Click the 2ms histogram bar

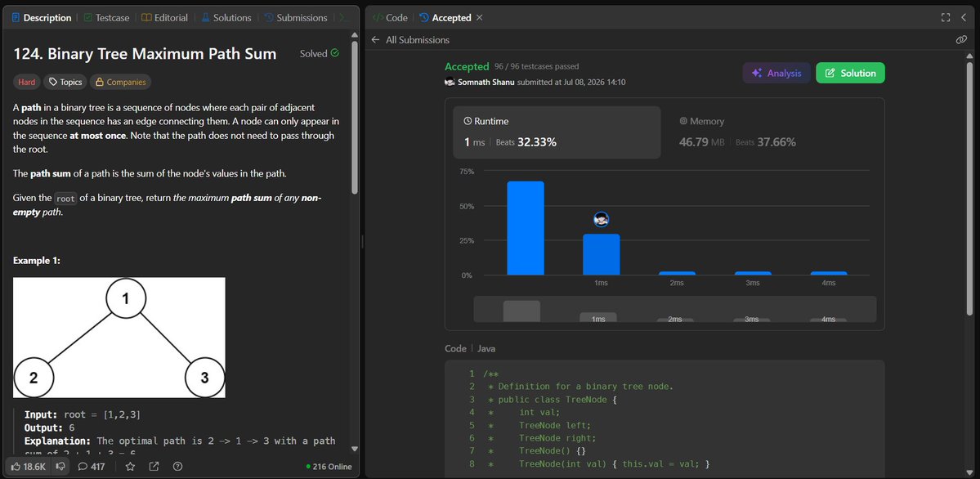(x=677, y=273)
